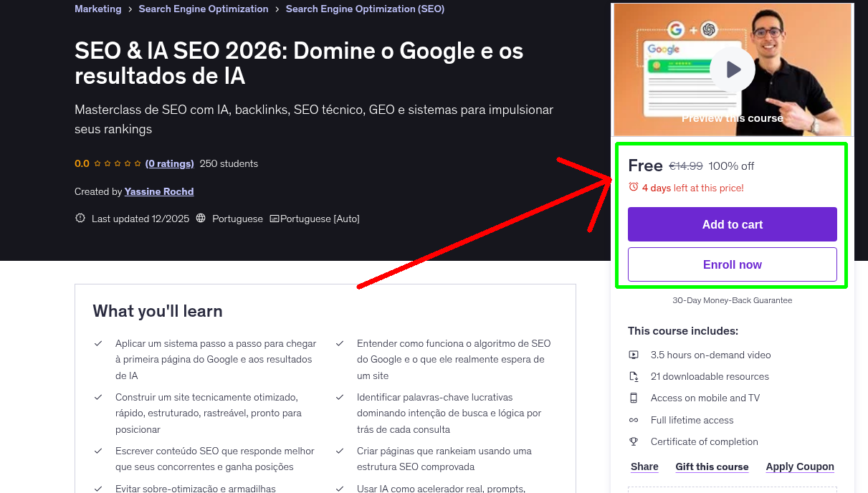The width and height of the screenshot is (868, 493).
Task: Click the downloadable resources icon
Action: [x=634, y=376]
